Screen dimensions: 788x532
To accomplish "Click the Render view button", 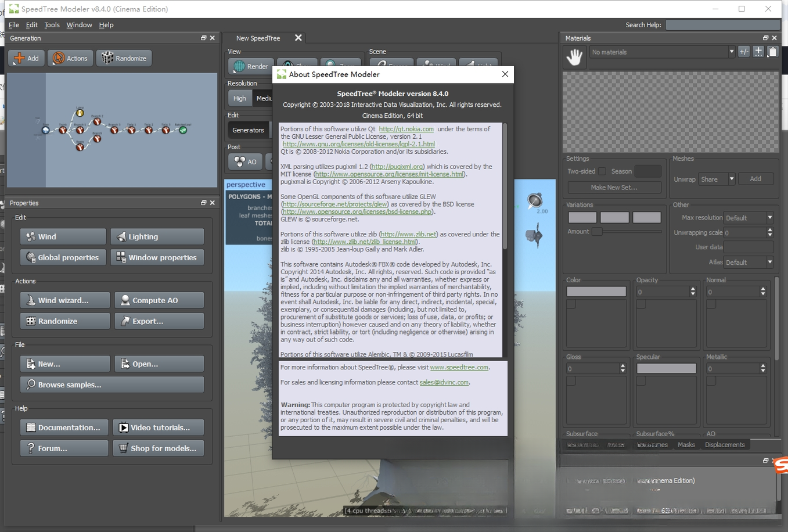I will [251, 66].
